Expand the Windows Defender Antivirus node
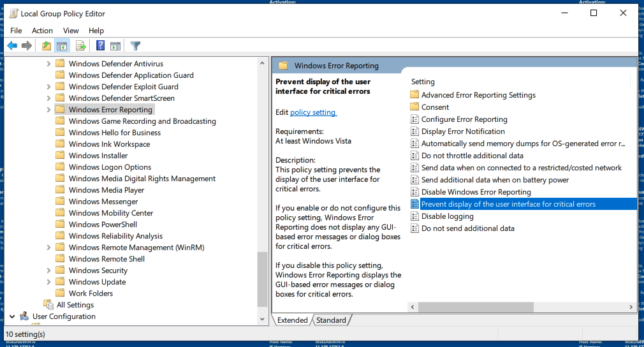The image size is (644, 347). coord(48,64)
